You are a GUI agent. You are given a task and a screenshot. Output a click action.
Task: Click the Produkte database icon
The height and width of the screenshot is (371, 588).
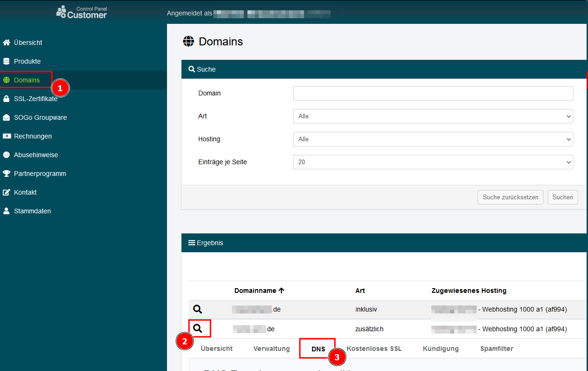tap(6, 61)
